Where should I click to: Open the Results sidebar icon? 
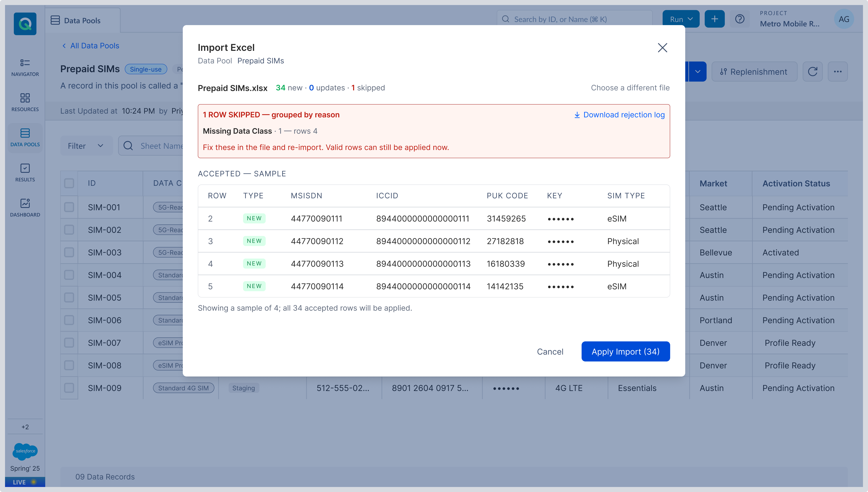point(25,173)
